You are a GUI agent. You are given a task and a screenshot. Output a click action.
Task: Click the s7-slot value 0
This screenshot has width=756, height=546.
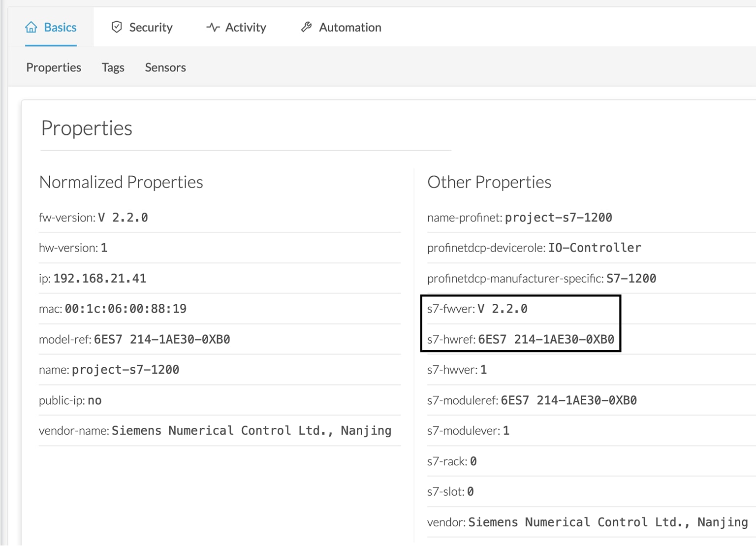[470, 492]
